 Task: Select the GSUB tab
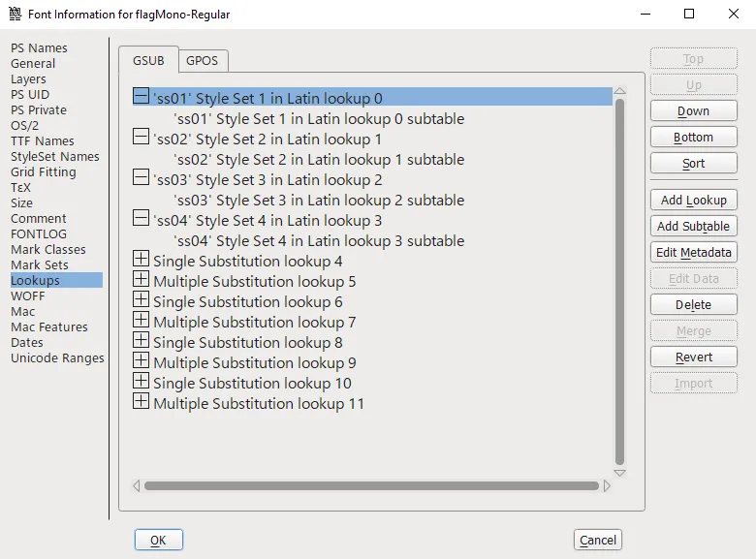pyautogui.click(x=148, y=60)
